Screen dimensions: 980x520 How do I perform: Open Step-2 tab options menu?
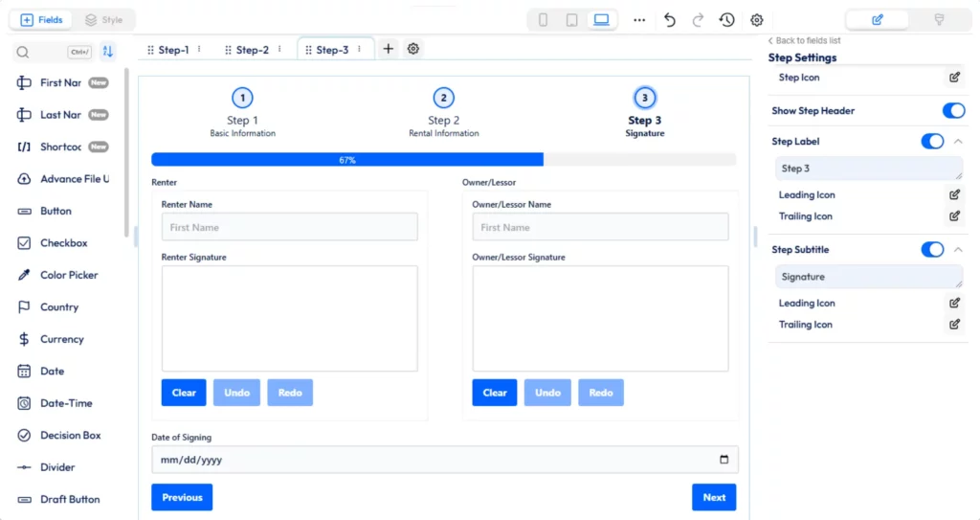pos(279,49)
